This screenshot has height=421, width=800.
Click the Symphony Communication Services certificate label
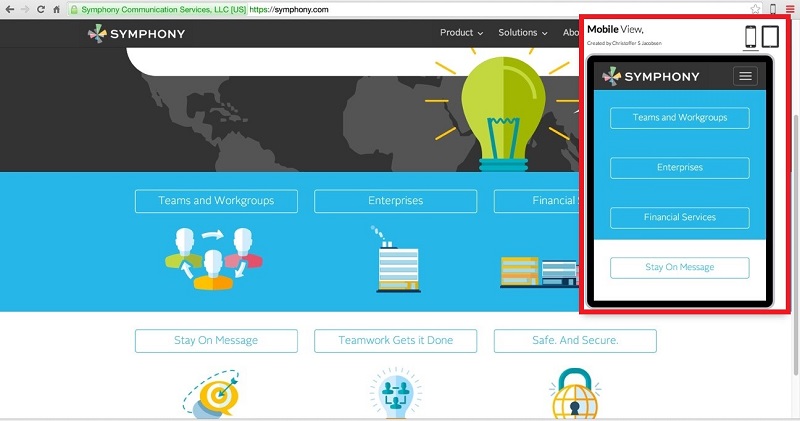(164, 10)
